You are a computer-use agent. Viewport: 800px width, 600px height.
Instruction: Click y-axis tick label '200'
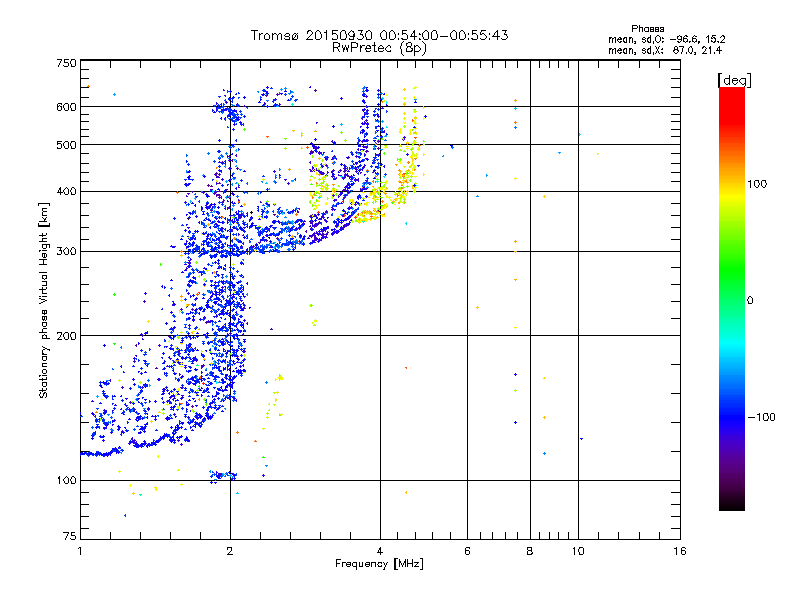tap(66, 336)
